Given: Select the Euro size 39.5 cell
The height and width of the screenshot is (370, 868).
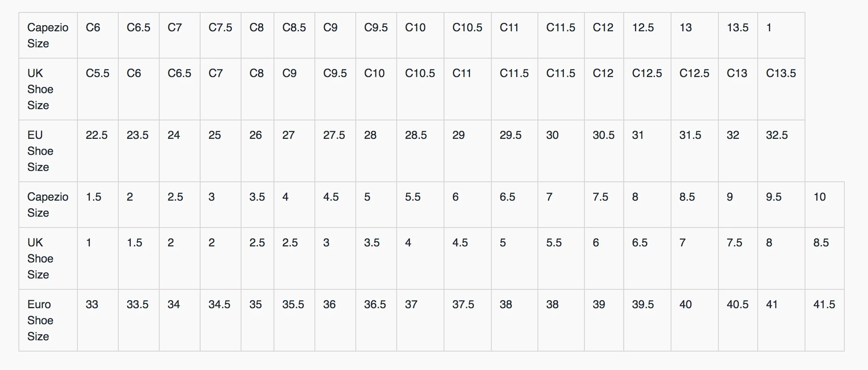Looking at the screenshot, I should click(647, 320).
